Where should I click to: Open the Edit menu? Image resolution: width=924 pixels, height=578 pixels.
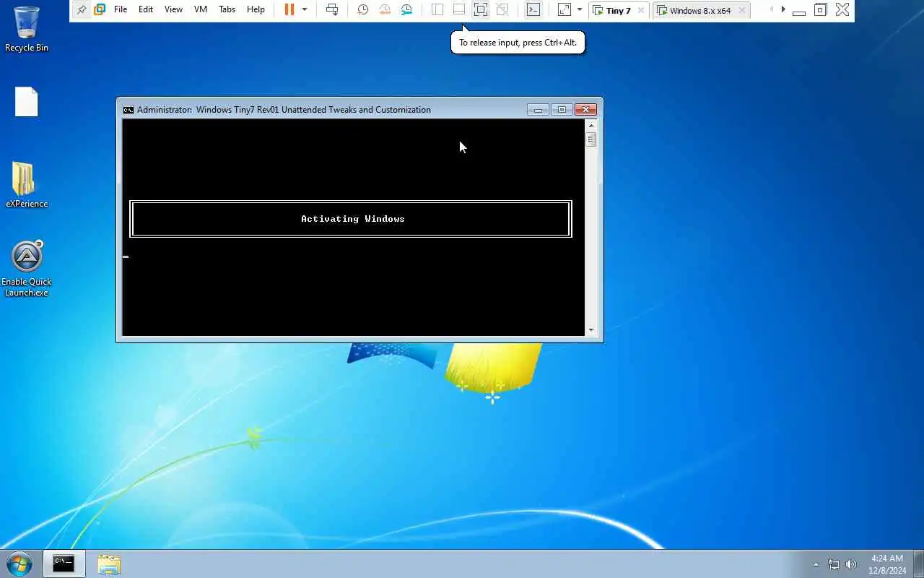[146, 9]
